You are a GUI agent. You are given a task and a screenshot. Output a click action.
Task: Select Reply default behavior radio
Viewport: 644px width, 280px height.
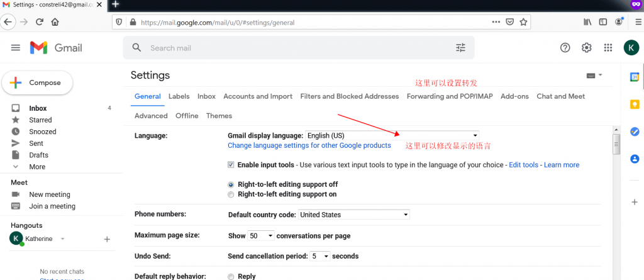point(231,276)
